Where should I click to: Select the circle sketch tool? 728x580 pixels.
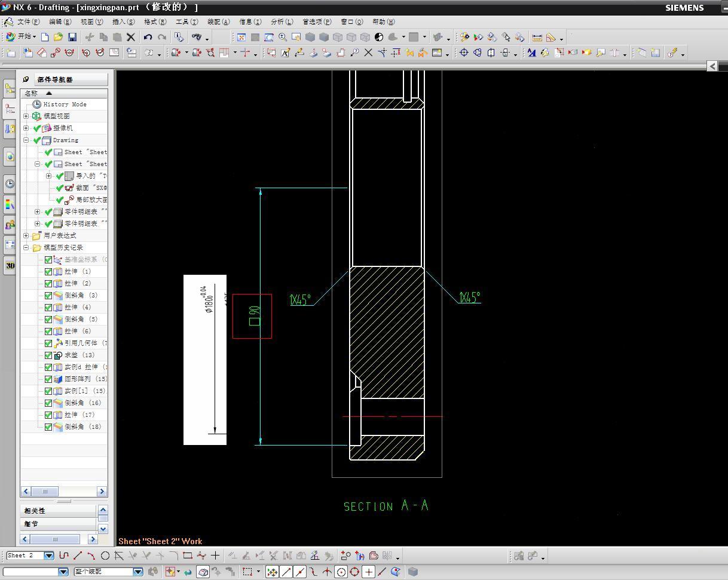click(105, 556)
